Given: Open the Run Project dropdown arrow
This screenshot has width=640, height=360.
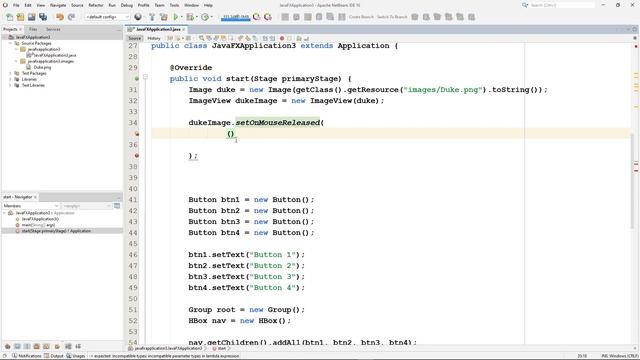Looking at the screenshot, I should click(181, 17).
